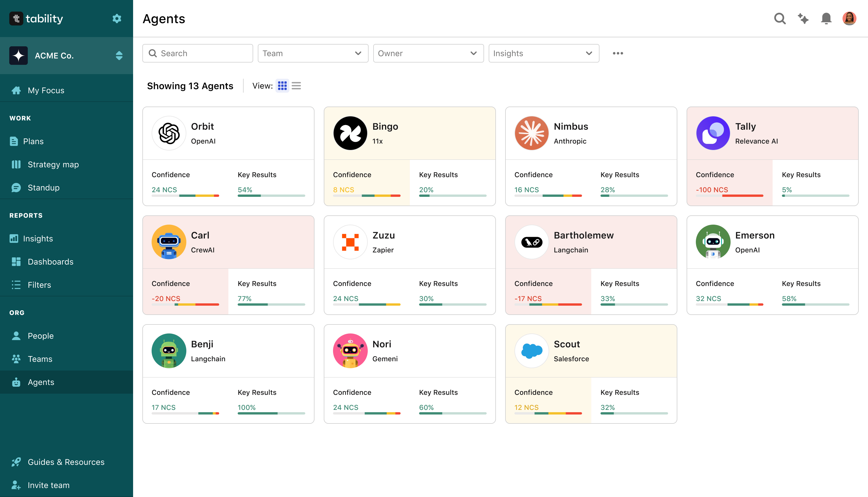This screenshot has height=497, width=868.
Task: Click Emerson's robot avatar
Action: (713, 242)
